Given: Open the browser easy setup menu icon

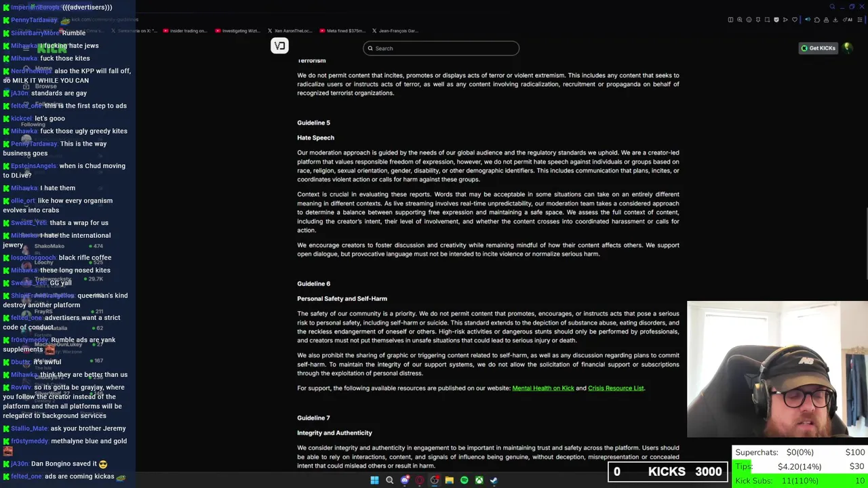Looking at the screenshot, I should [x=860, y=20].
